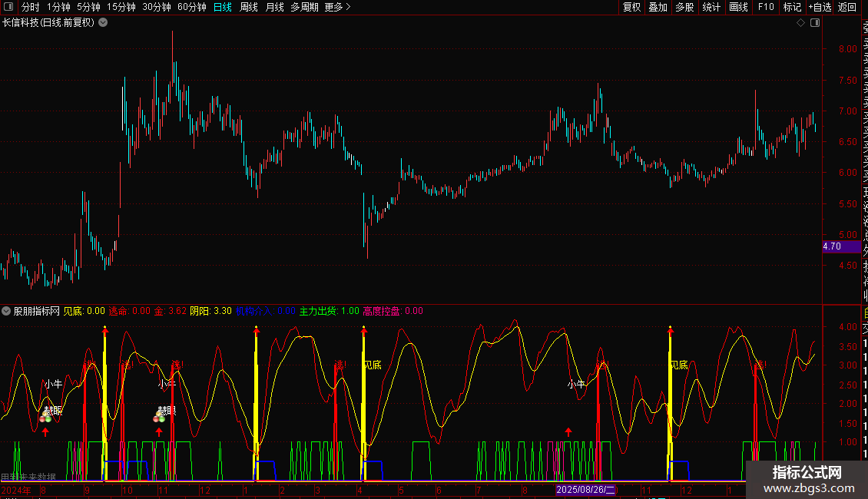Switch to 月线 monthly chart
This screenshot has height=499, width=868.
pos(274,7)
